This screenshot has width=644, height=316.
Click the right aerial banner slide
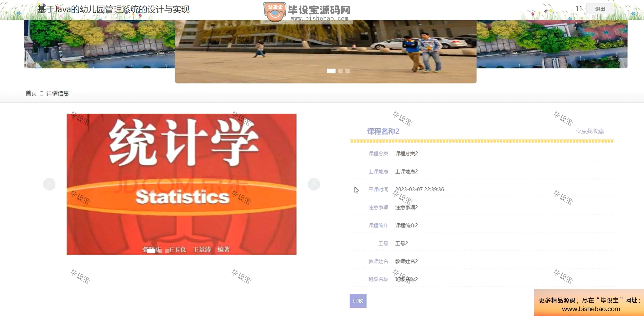[x=552, y=44]
